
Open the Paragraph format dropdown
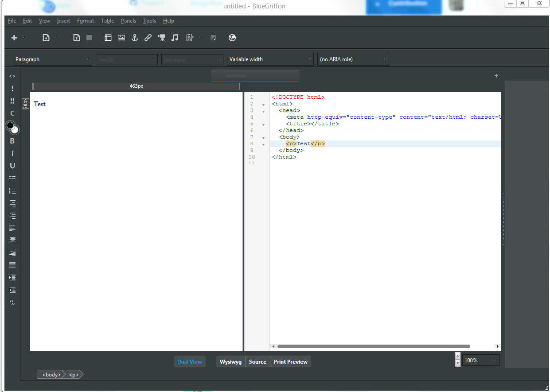coord(52,59)
